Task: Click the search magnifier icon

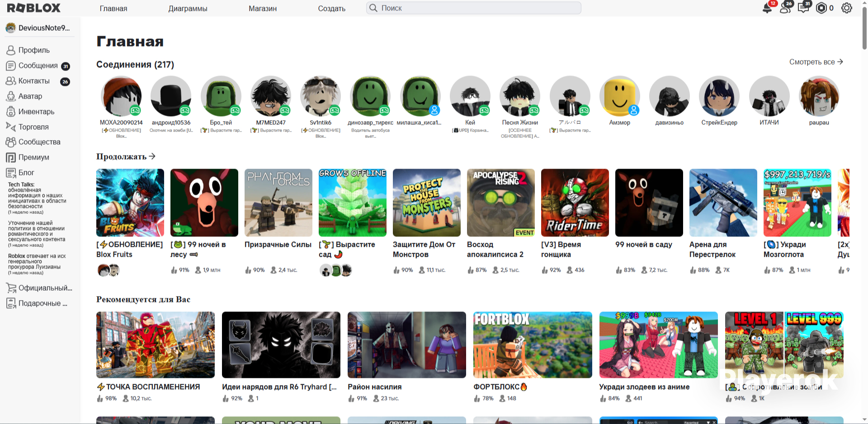Action: click(373, 8)
